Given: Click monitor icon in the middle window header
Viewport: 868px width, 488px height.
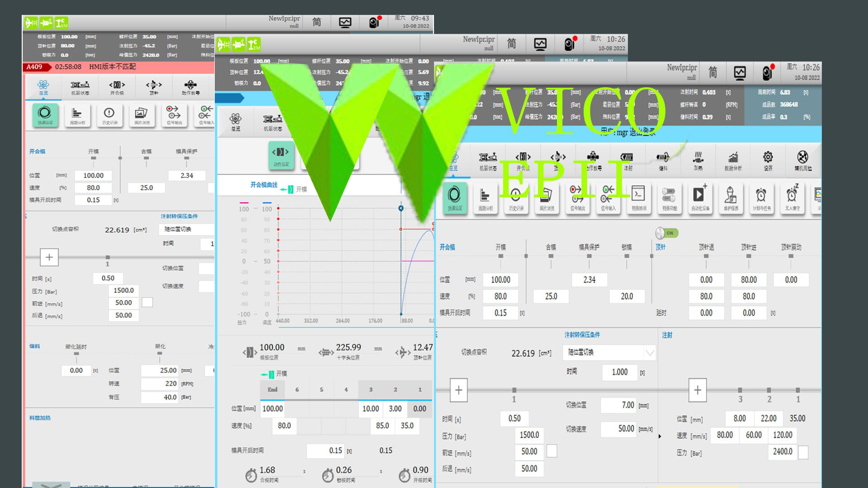Looking at the screenshot, I should (540, 44).
